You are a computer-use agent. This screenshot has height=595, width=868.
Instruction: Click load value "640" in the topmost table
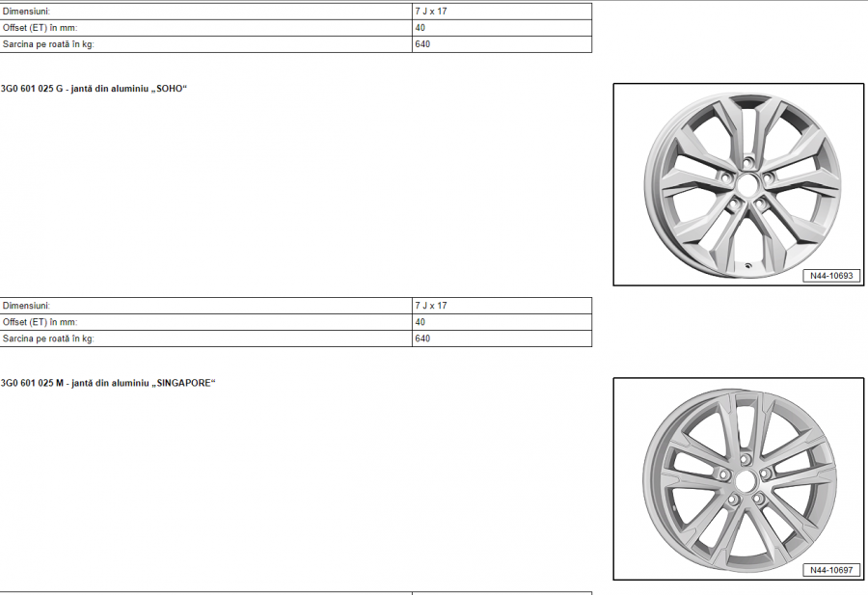point(422,44)
